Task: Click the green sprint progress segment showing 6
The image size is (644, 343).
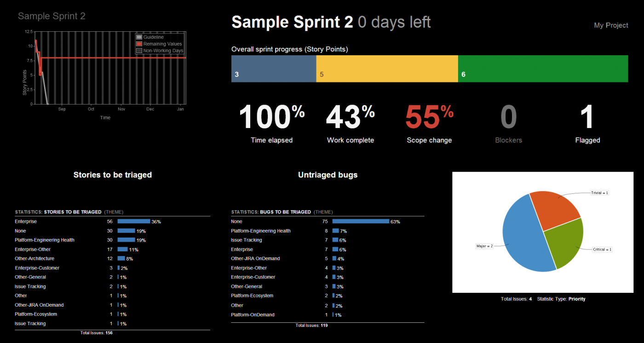Action: (x=543, y=69)
